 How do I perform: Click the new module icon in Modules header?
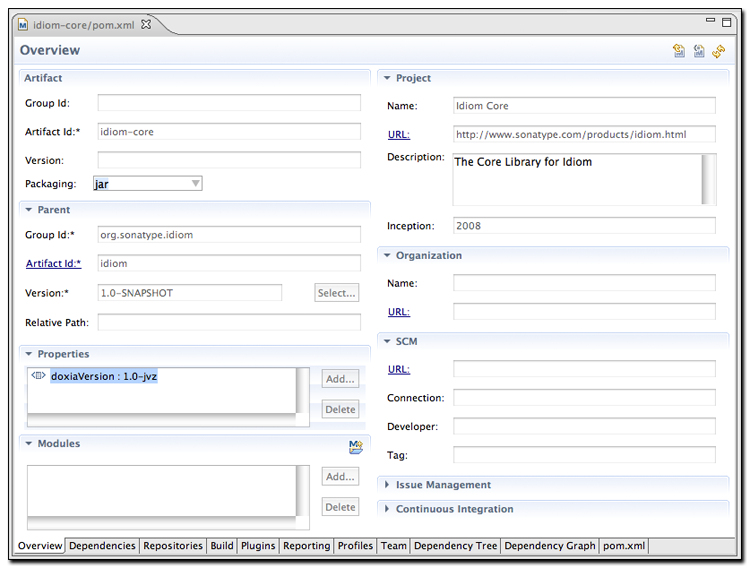pos(355,446)
